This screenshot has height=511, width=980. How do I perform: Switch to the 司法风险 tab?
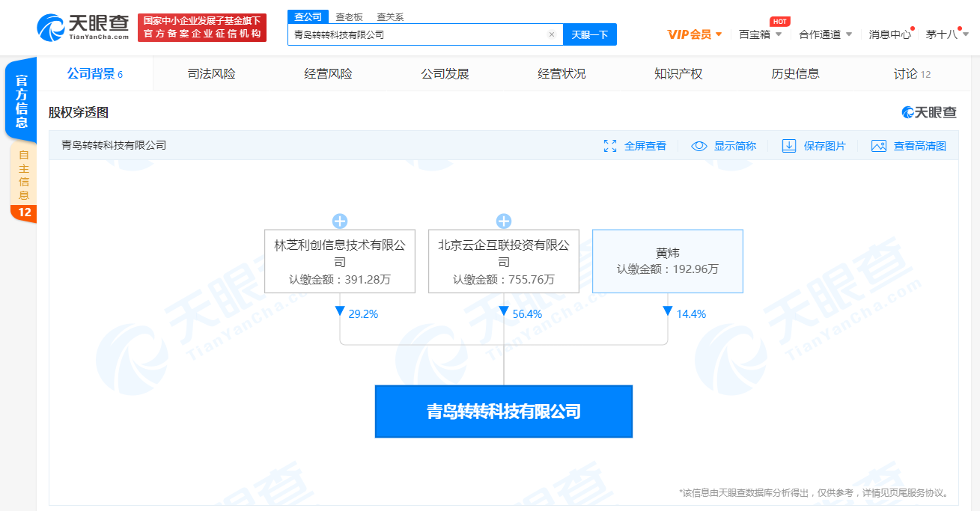[210, 73]
